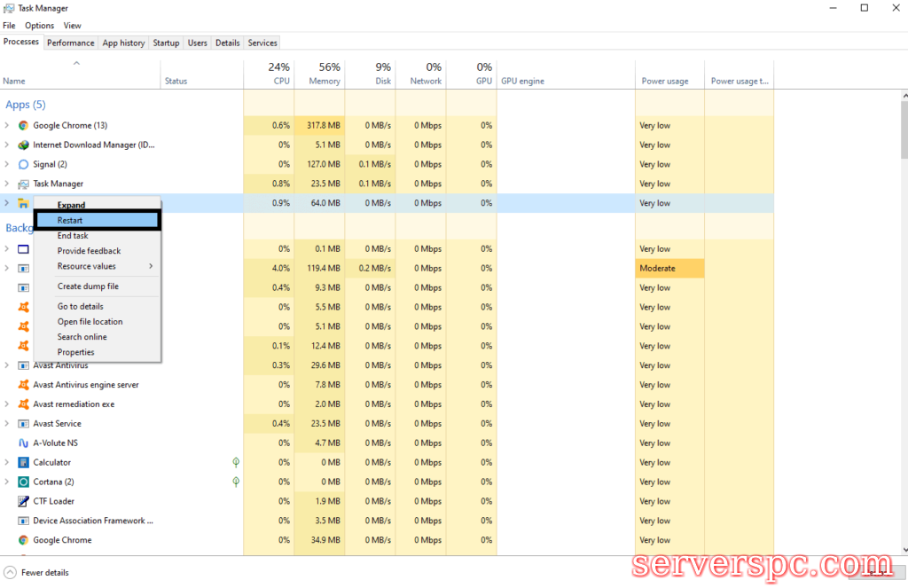Click the CTF Loader icon
The width and height of the screenshot is (908, 588).
[24, 501]
